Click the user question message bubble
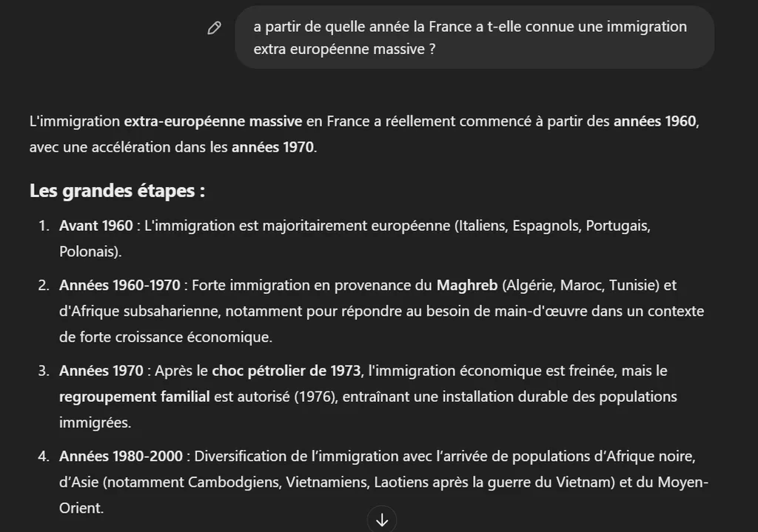 474,38
